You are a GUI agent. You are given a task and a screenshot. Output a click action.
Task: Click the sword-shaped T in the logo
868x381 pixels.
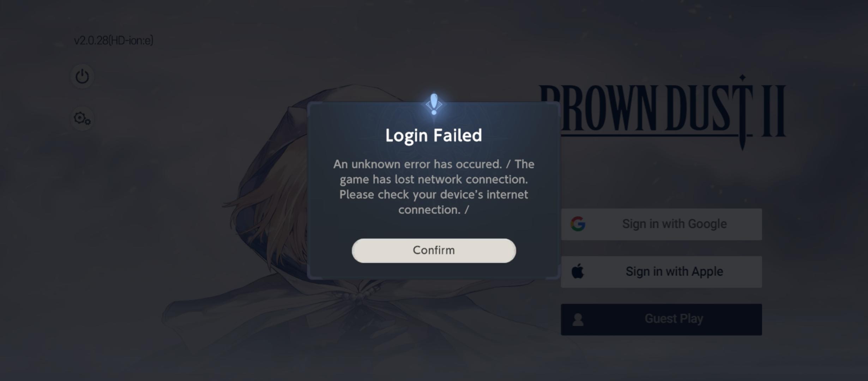tap(742, 113)
